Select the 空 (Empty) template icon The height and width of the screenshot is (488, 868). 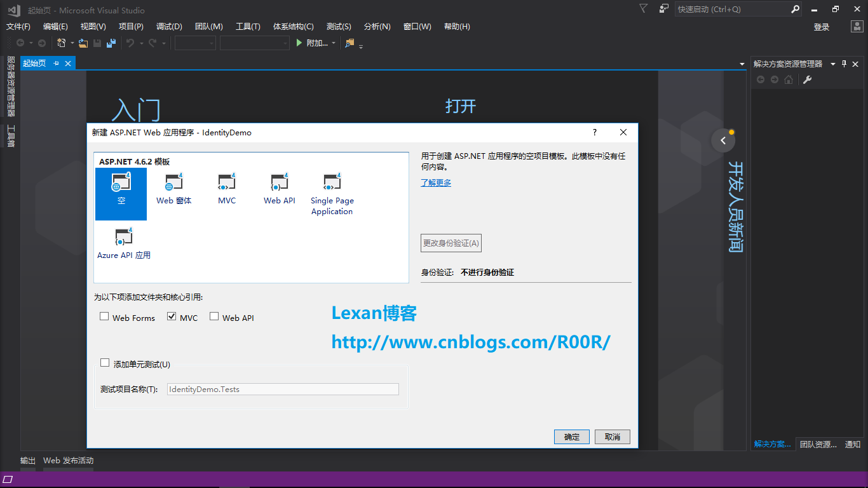(121, 182)
